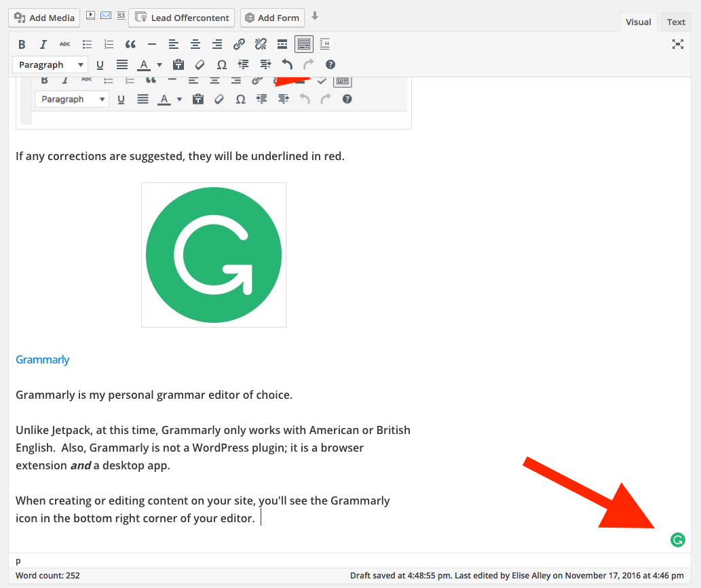Enter distraction-free fullscreen writing mode
Viewport: 701px width, 588px height.
(678, 43)
